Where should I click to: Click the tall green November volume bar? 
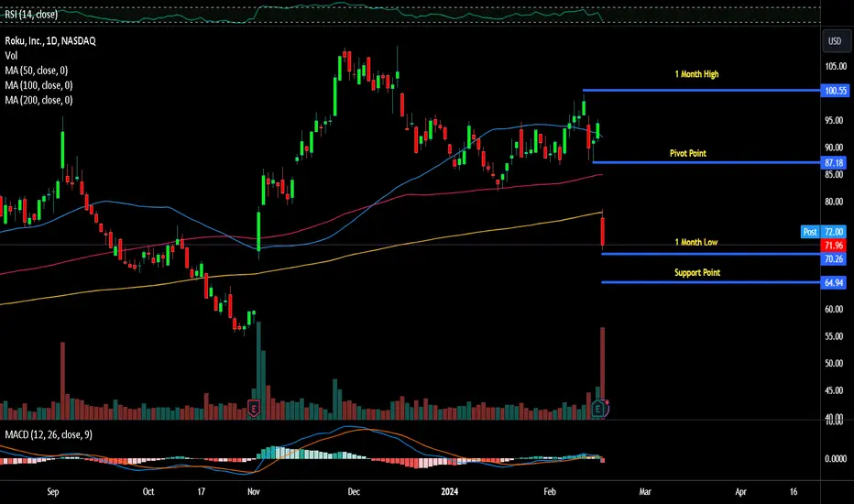258,370
